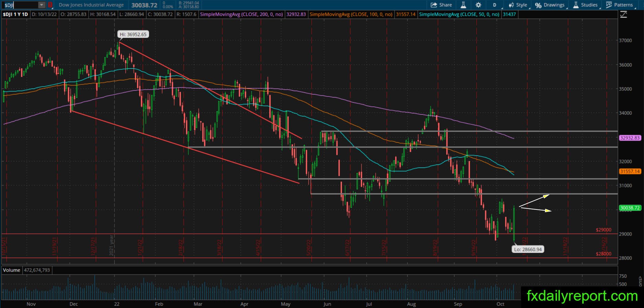Click the 37000 price axis tick

click(625, 41)
